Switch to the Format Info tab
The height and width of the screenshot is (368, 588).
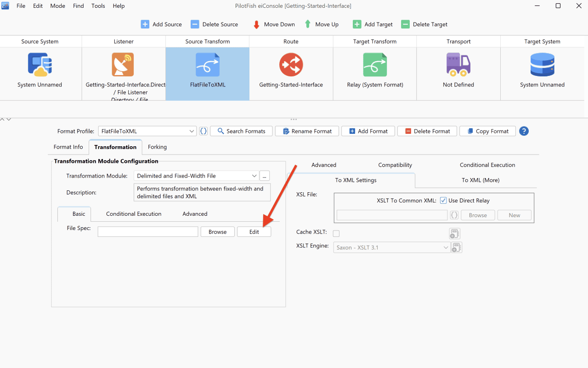[x=68, y=147]
